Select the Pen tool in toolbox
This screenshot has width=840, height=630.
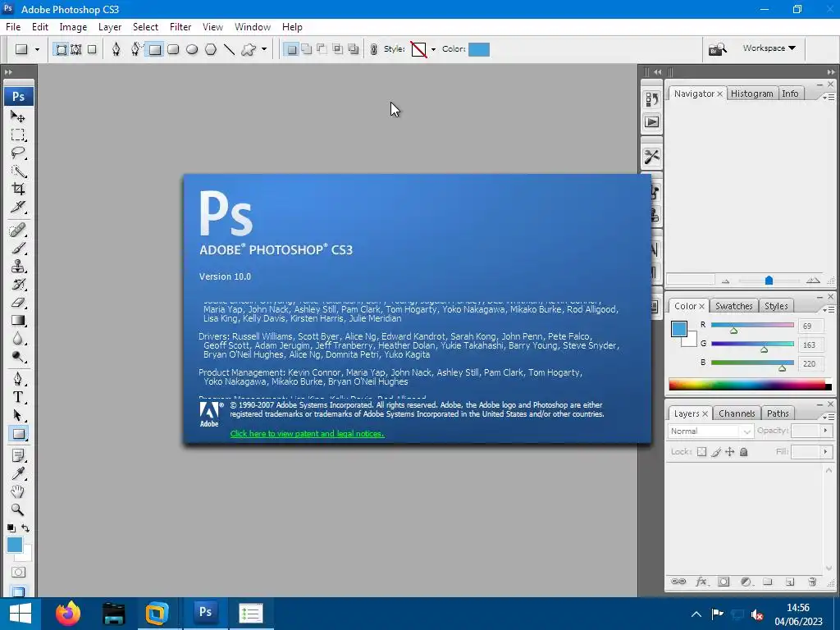pos(18,379)
